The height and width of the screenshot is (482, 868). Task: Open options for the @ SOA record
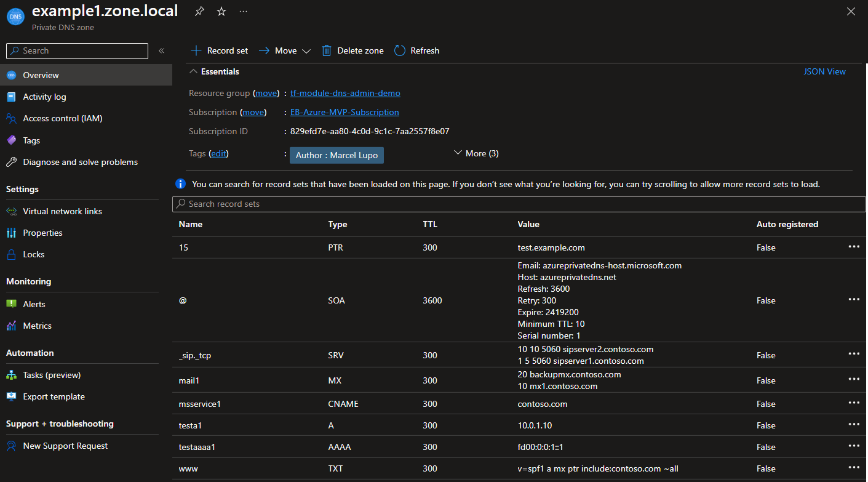[x=854, y=299]
